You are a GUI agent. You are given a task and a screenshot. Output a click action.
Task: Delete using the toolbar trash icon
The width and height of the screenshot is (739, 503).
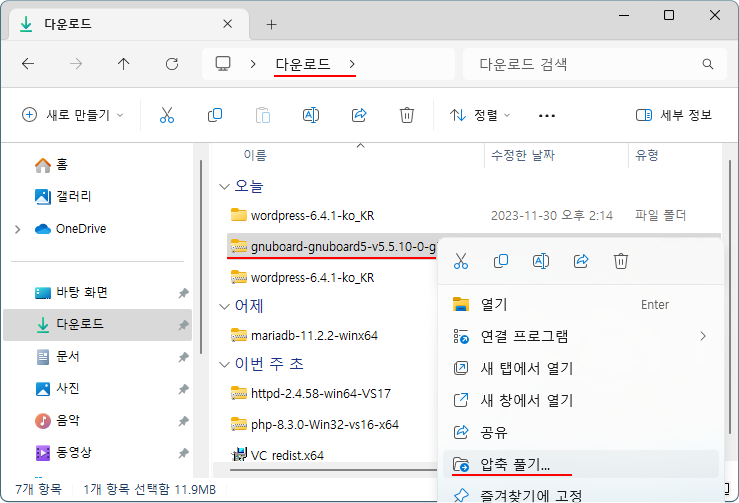click(x=407, y=115)
